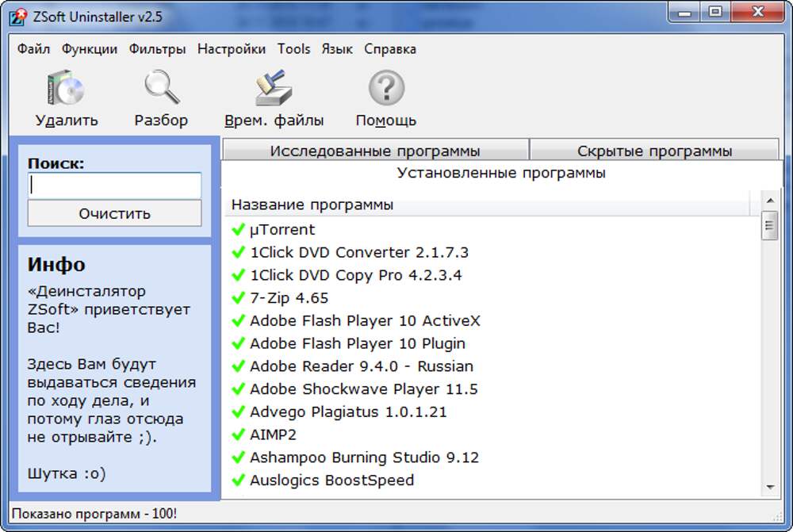Open the Настройки menu
Viewport: 793px width, 532px height.
(x=232, y=49)
